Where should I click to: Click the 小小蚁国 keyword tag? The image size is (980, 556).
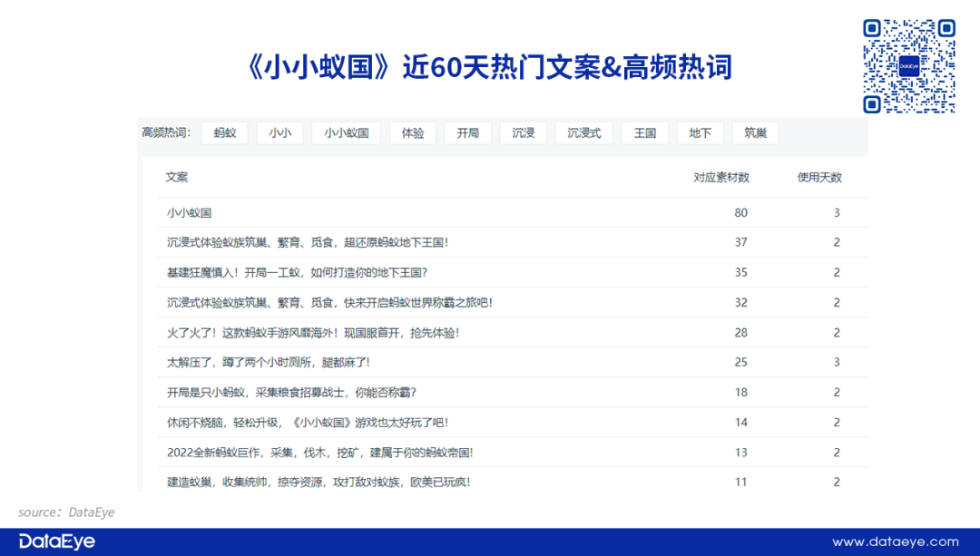pyautogui.click(x=347, y=133)
